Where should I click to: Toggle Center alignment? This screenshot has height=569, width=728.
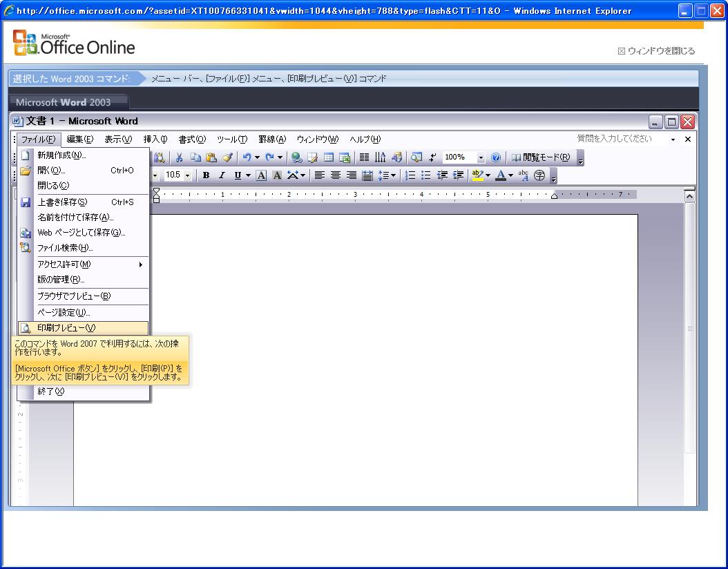pos(335,175)
